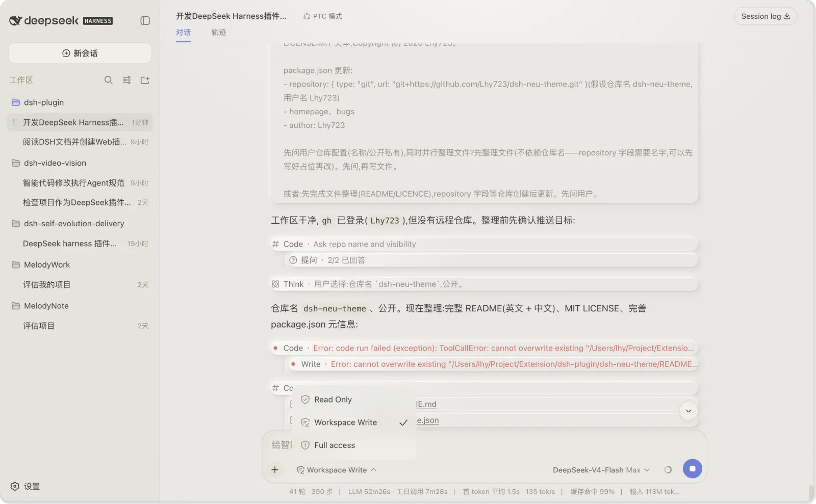Screen dimensions: 816x504
Task: Start a 新会话
Action: coord(80,53)
